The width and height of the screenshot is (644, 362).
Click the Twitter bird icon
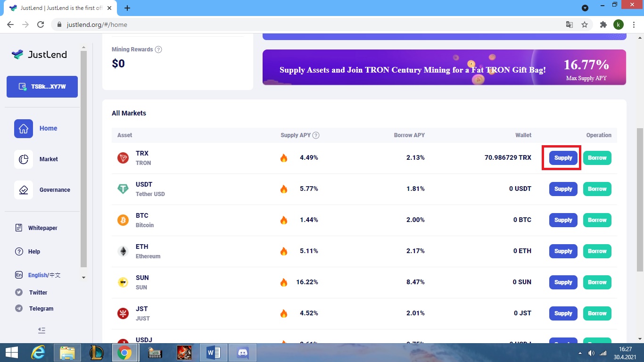click(19, 293)
